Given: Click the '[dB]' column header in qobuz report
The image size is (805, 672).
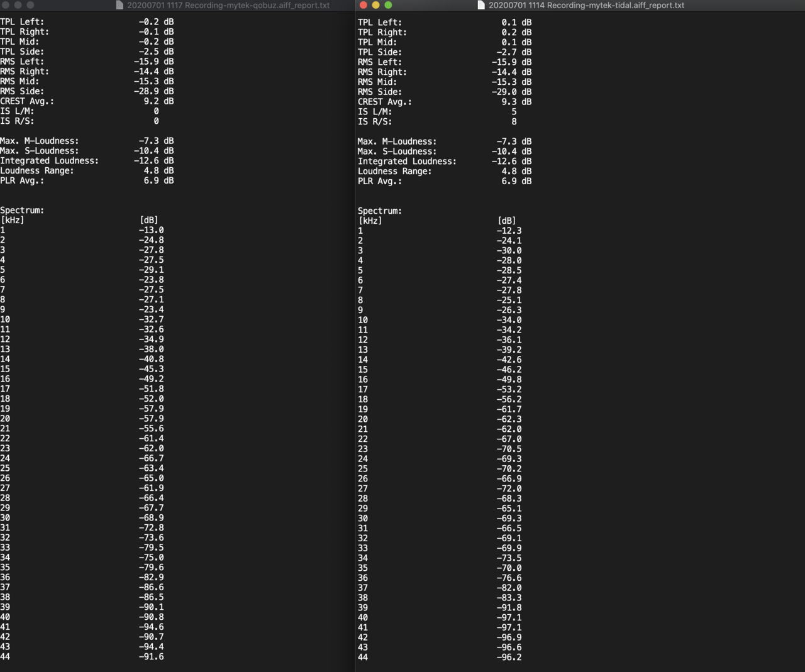Looking at the screenshot, I should click(149, 220).
